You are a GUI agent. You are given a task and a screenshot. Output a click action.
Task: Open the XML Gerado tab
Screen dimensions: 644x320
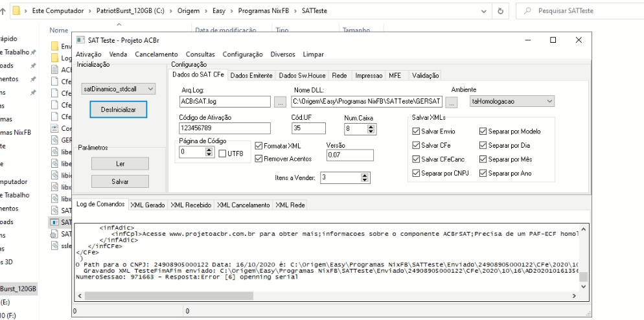[x=148, y=205]
